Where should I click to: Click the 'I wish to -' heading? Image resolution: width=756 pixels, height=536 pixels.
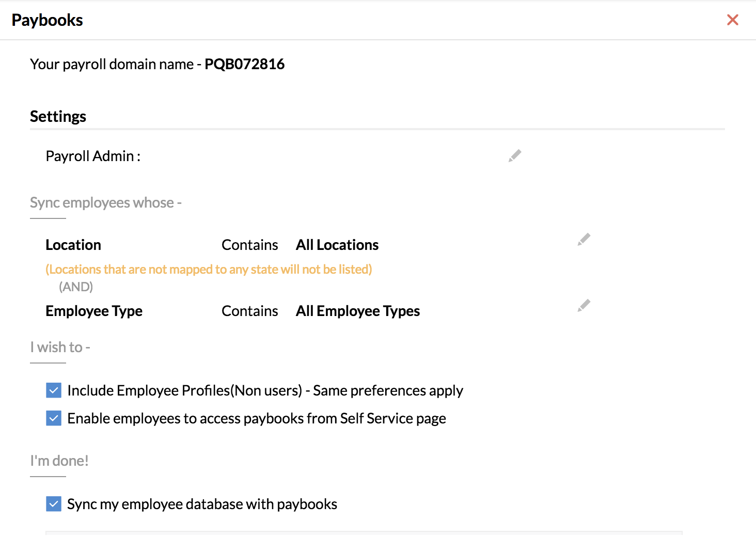coord(60,348)
